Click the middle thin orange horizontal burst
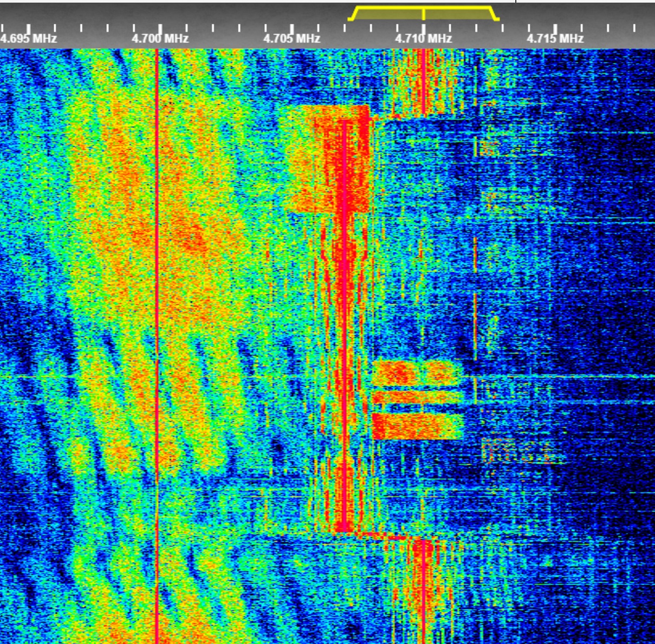 point(414,398)
